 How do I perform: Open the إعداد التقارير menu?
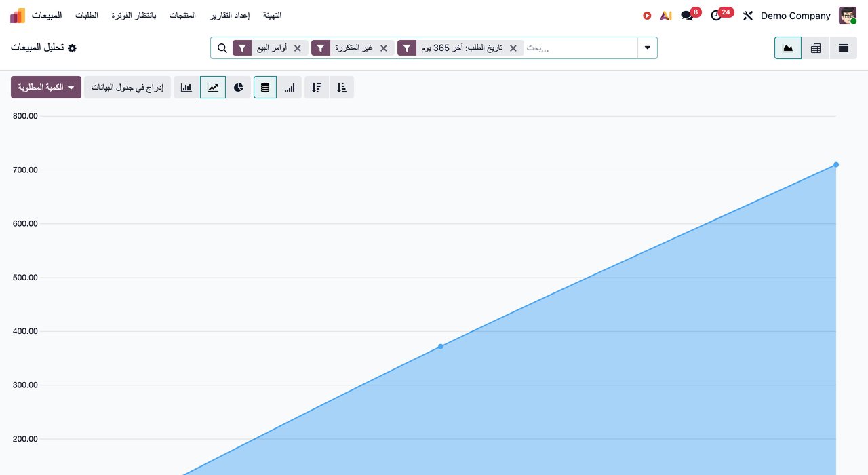click(x=230, y=16)
